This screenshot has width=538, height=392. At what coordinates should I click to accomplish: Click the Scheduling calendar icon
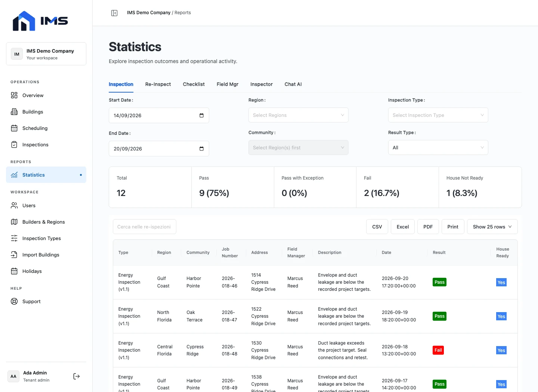point(14,128)
